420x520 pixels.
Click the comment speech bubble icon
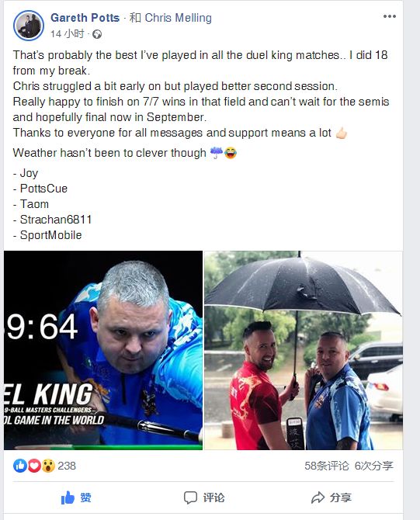coord(190,497)
